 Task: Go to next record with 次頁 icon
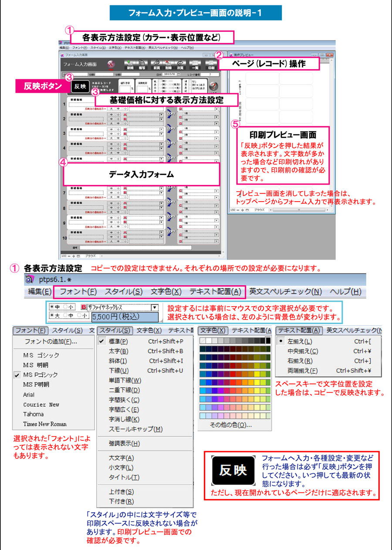point(180,64)
